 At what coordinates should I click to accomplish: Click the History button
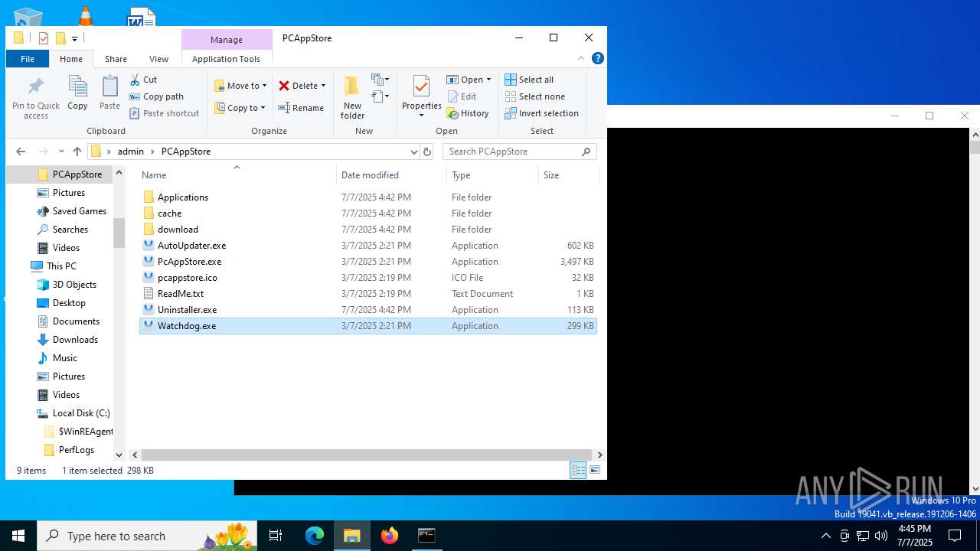(x=468, y=113)
